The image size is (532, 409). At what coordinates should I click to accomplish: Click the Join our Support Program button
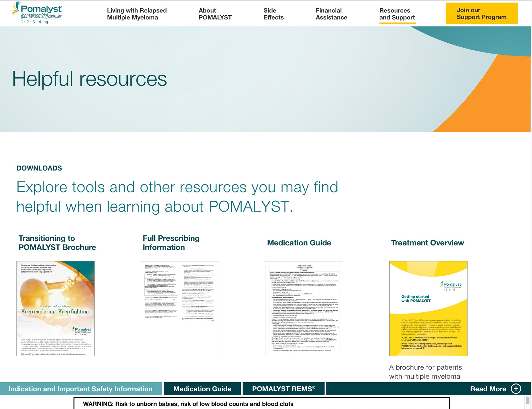point(482,14)
